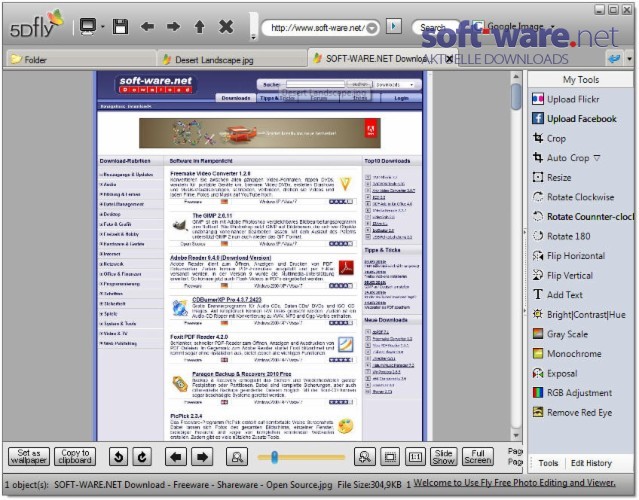Expand the Auto Crop options triangle
Viewport: 639px width, 500px height.
coord(597,158)
